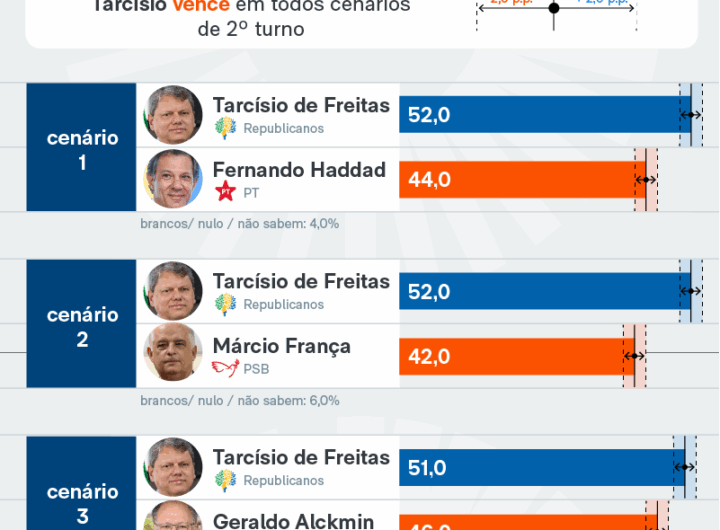This screenshot has height=530, width=720.
Task: Click the margin-of-error arrow on Haddad's bar
Action: [646, 180]
